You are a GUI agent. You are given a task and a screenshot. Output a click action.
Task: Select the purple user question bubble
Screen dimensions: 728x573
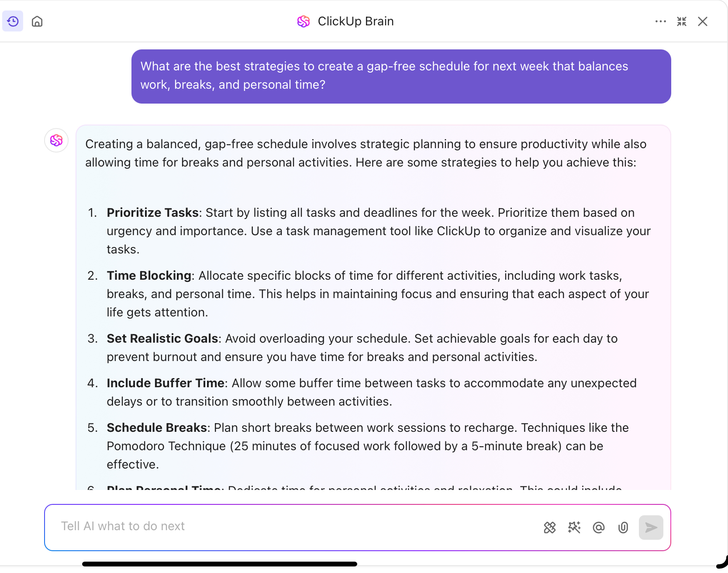(x=401, y=76)
